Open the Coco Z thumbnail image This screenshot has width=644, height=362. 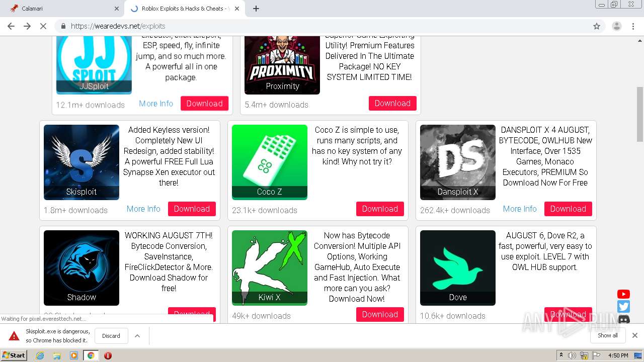point(270,162)
